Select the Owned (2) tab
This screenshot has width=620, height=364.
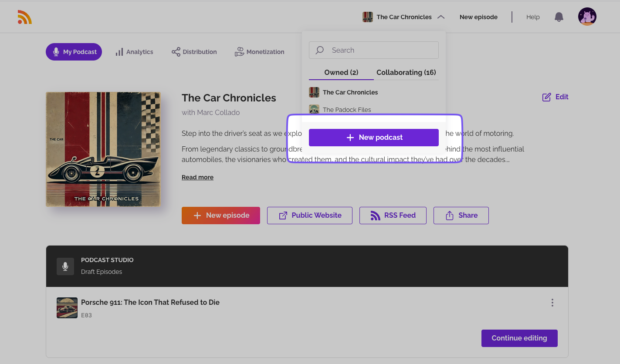(x=341, y=72)
